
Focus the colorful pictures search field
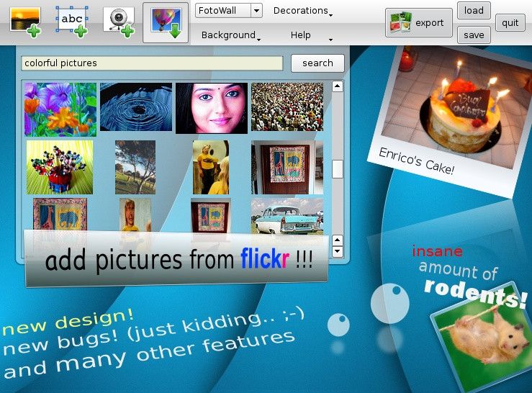(152, 63)
